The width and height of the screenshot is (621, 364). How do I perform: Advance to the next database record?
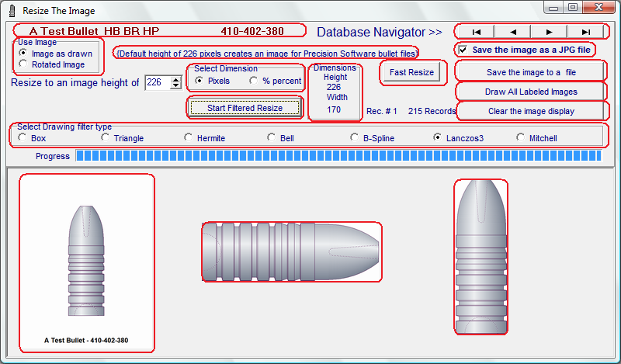550,32
